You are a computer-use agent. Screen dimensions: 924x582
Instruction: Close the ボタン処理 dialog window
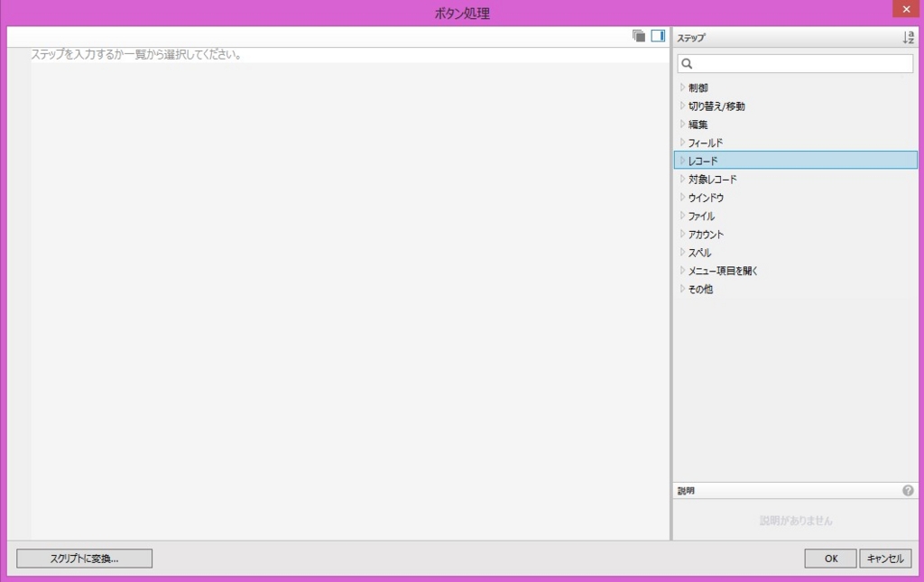point(906,9)
